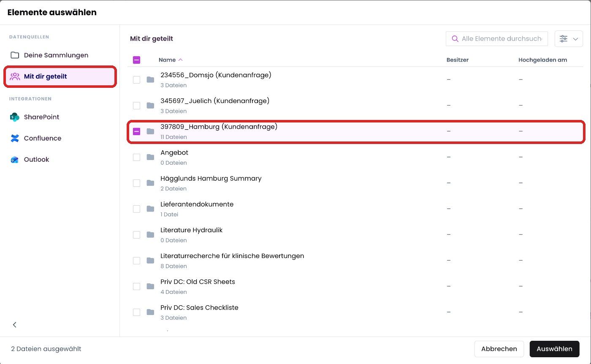Toggle the select-all checkbox in header

click(x=136, y=60)
